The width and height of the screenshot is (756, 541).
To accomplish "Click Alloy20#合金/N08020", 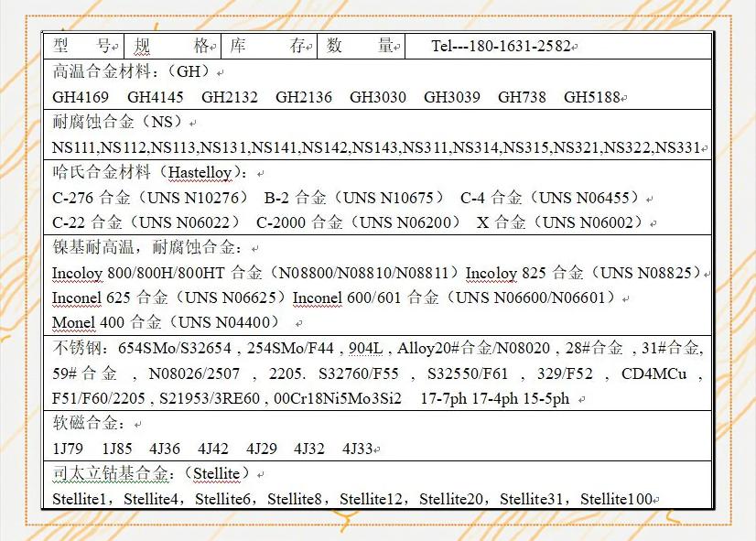I will click(x=473, y=348).
